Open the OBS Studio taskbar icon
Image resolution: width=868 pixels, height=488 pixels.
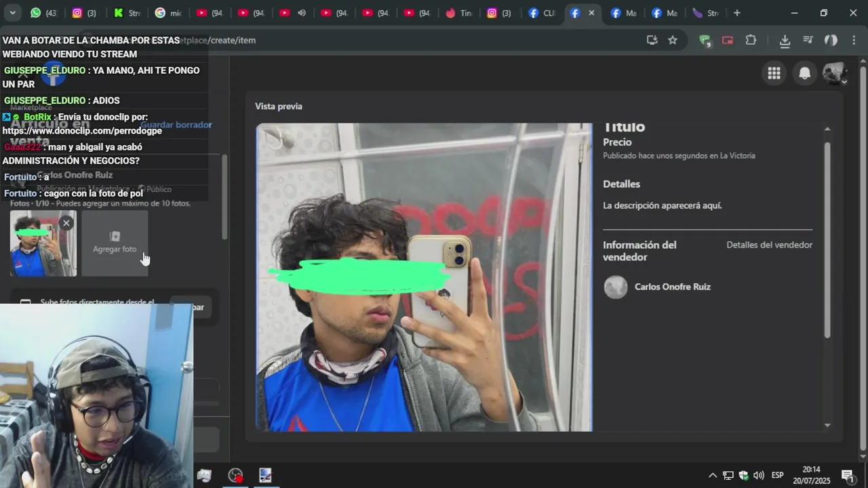pos(235,475)
